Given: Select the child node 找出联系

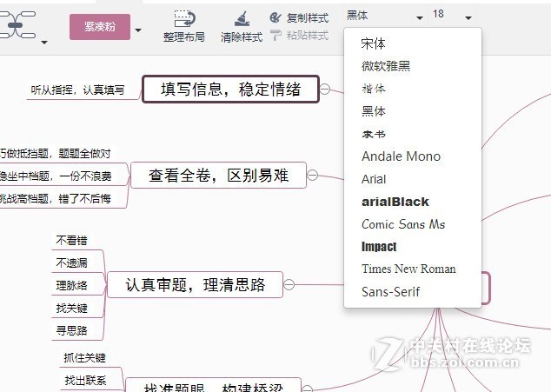Looking at the screenshot, I should (85, 381).
